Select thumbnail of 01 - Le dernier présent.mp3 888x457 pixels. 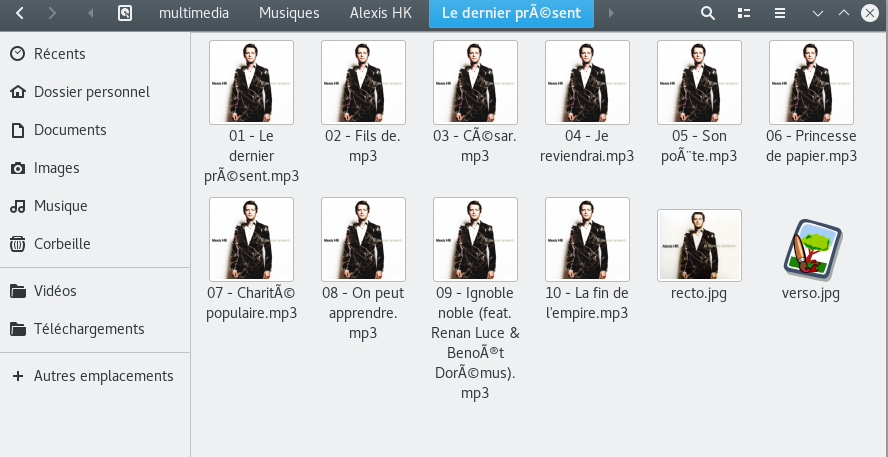pyautogui.click(x=251, y=82)
